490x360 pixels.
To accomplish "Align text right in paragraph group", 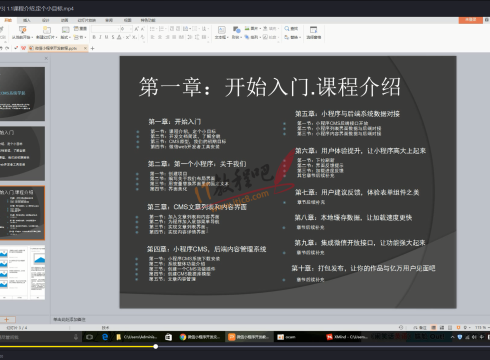I will point(168,37).
